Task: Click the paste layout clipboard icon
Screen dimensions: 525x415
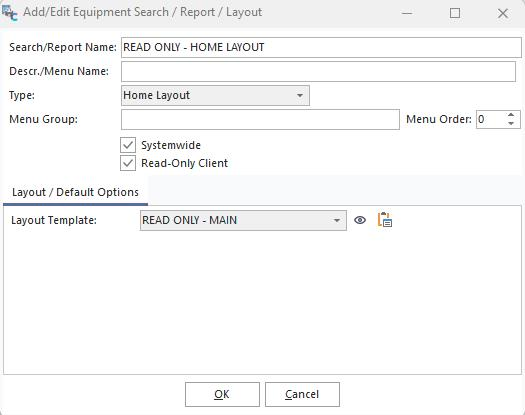Action: point(385,220)
